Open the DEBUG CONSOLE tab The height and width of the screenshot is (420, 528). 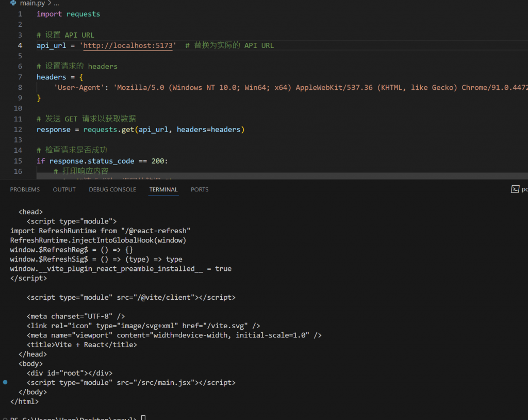coord(112,189)
